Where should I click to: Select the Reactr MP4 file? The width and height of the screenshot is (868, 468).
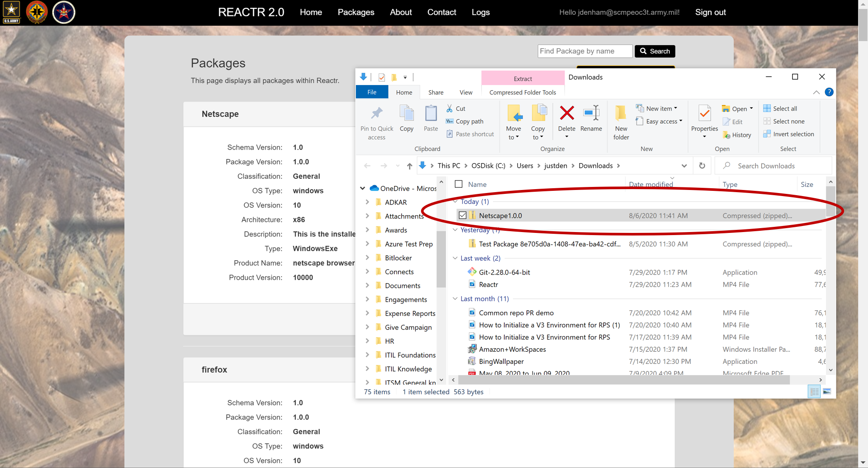(x=488, y=285)
